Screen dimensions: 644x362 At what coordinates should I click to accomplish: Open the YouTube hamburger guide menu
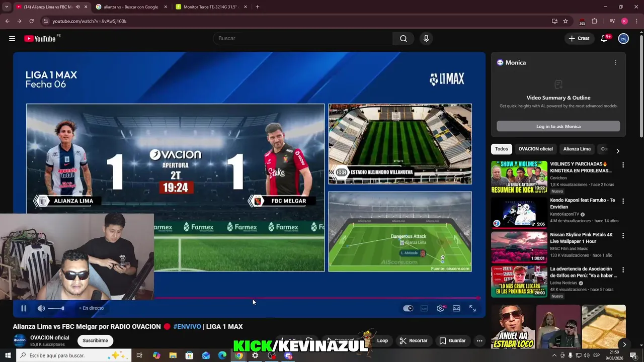(x=12, y=39)
